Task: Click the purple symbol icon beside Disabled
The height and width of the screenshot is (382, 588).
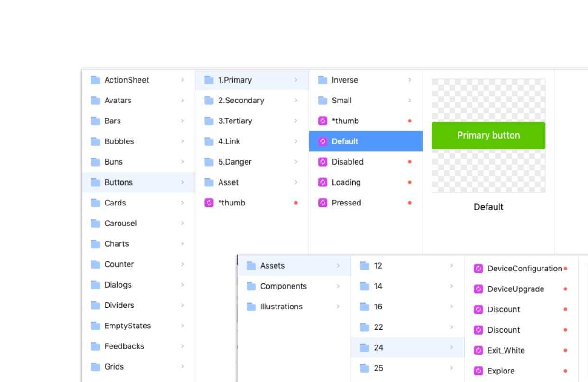Action: tap(323, 162)
